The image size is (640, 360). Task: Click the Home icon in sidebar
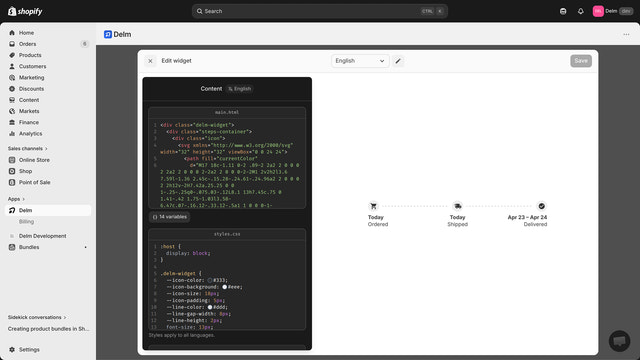tap(12, 33)
